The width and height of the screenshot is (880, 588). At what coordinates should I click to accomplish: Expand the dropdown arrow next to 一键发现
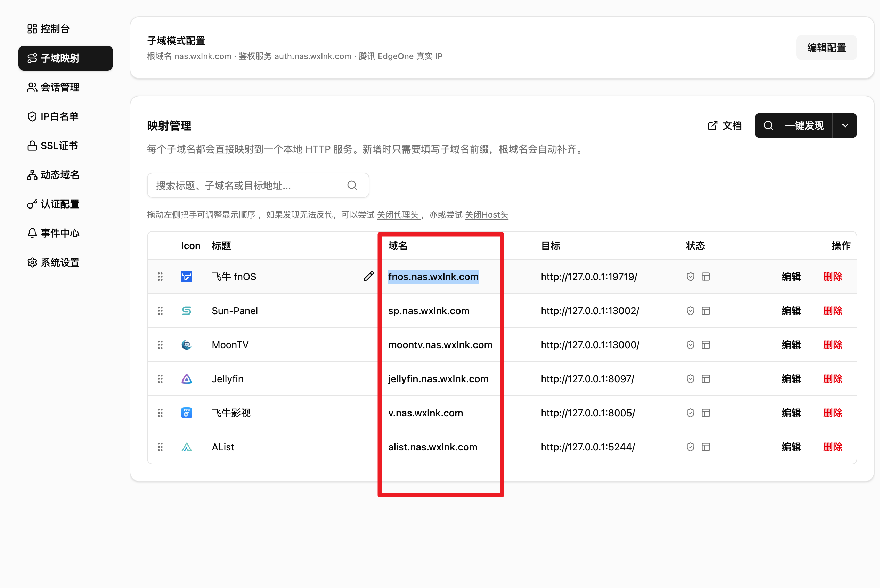click(845, 125)
